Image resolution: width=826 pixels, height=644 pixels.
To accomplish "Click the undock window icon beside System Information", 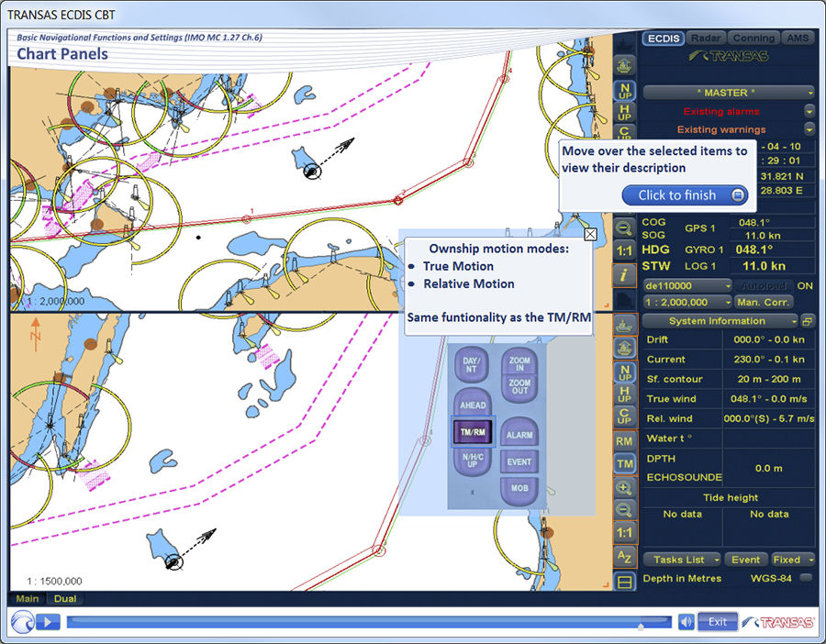I will pos(807,321).
